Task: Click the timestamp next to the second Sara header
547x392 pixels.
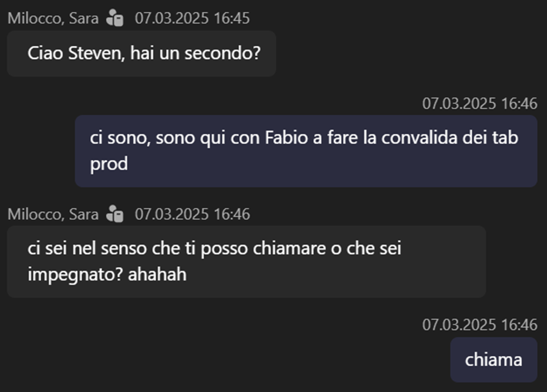Action: pyautogui.click(x=192, y=214)
